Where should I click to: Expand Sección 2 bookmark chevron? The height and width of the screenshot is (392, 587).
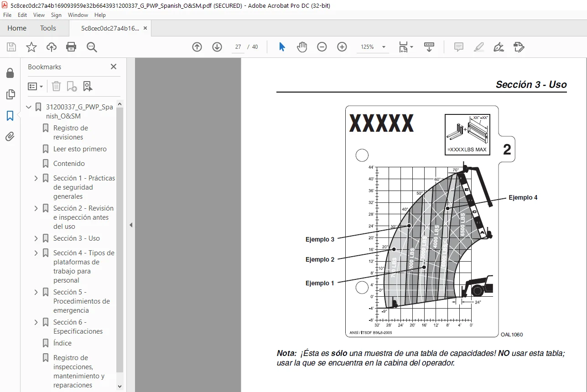pyautogui.click(x=36, y=208)
